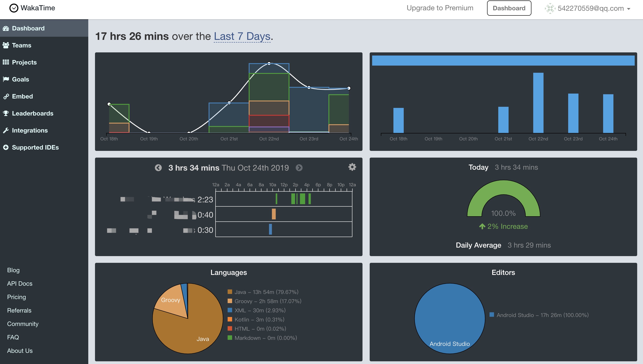The width and height of the screenshot is (643, 364).
Task: Click 'Android Studio – 17h 26m (100.00%)' legend text
Action: click(x=542, y=315)
